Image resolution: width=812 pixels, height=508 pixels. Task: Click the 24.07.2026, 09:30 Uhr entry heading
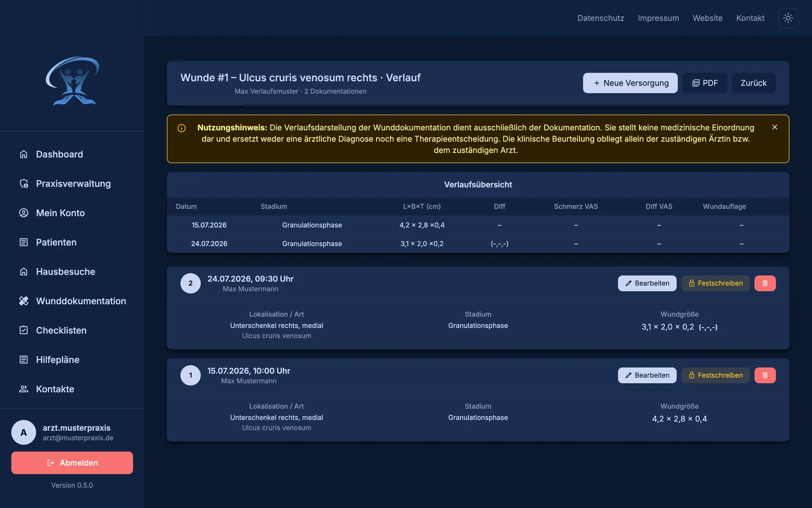(x=250, y=279)
